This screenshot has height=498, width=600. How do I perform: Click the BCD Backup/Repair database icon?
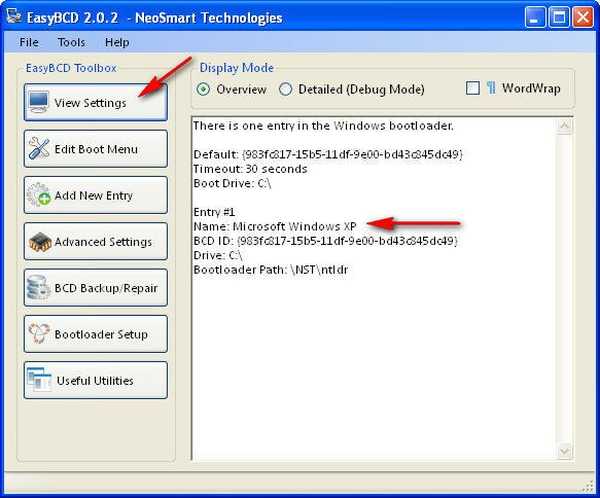click(x=39, y=288)
